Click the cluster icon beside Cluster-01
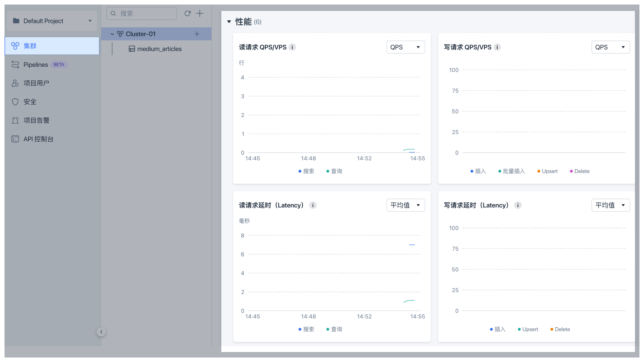Image resolution: width=644 pixels, height=362 pixels. (120, 34)
